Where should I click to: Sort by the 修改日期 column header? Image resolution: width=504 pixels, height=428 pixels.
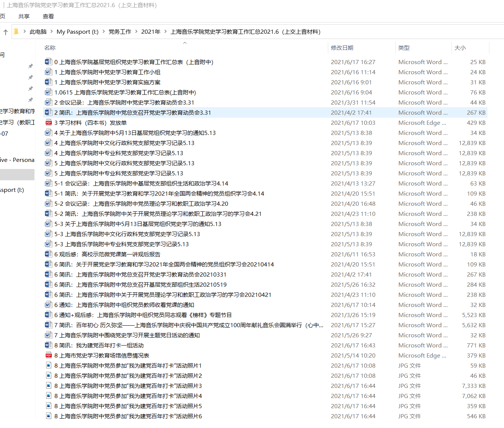coord(342,48)
